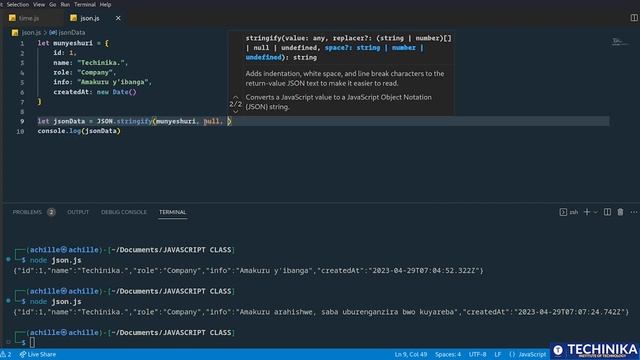Kill the terminal with trash icon
The height and width of the screenshot is (360, 640).
[620, 212]
